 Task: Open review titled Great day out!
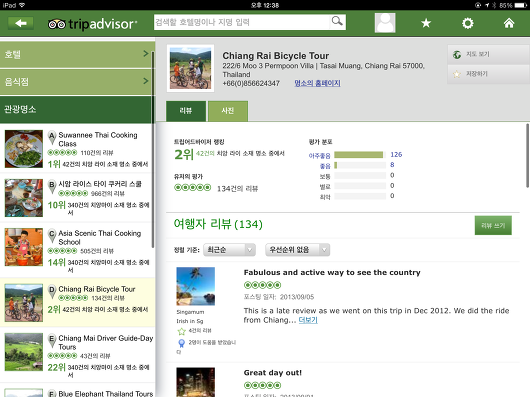[x=272, y=373]
